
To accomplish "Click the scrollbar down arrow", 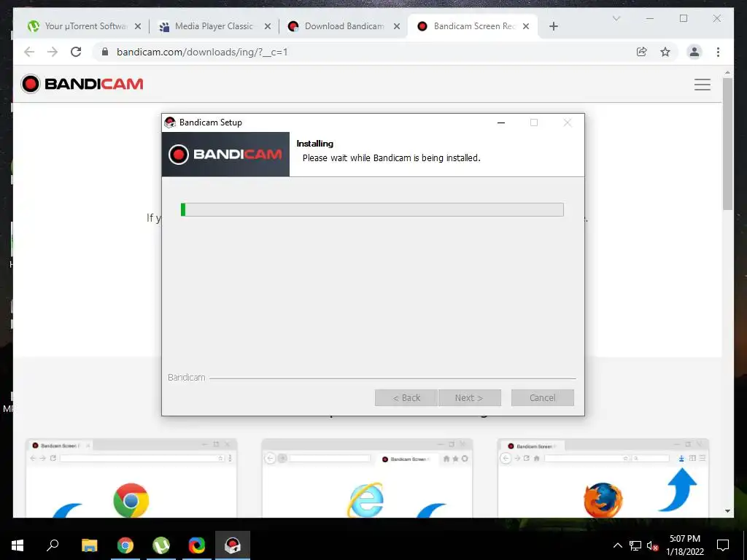I will 727,511.
